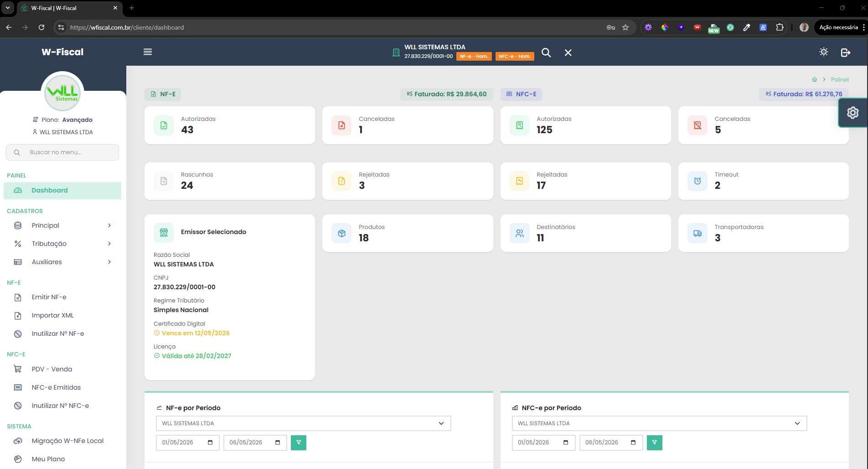Toggle the sidebar hamburger menu
Viewport: 868px width, 469px height.
coord(148,52)
